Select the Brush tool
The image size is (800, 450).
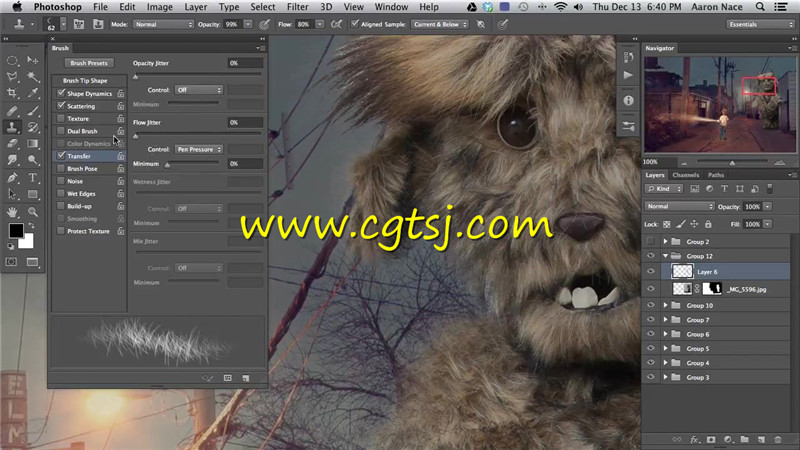pos(33,110)
